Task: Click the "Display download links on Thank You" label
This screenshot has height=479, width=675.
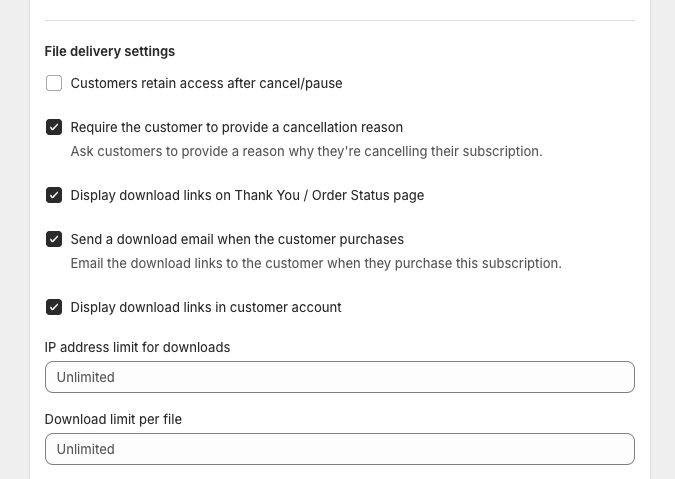Action: [247, 196]
